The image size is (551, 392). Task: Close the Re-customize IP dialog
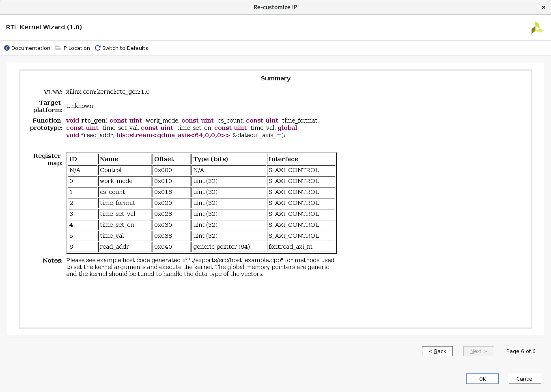pyautogui.click(x=544, y=7)
